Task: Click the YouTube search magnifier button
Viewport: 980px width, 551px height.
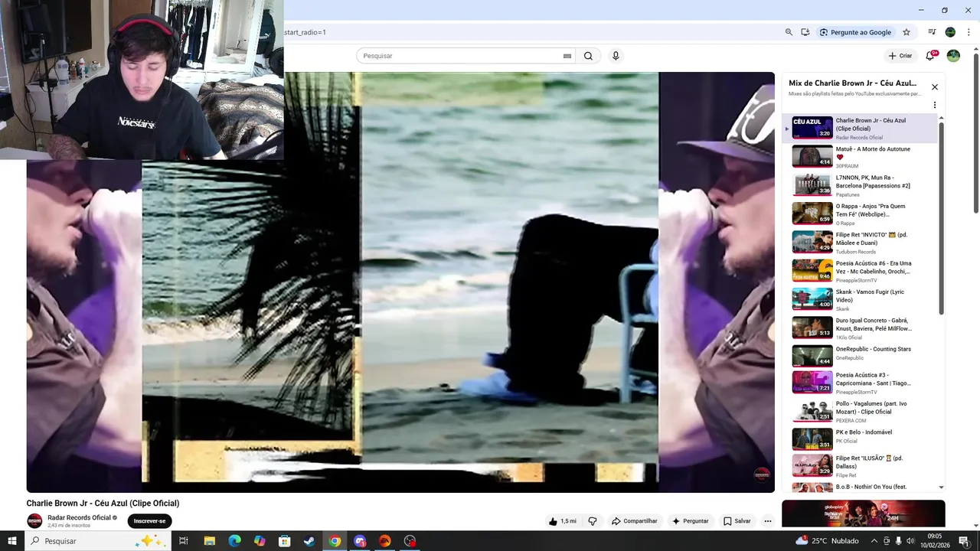Action: click(588, 56)
